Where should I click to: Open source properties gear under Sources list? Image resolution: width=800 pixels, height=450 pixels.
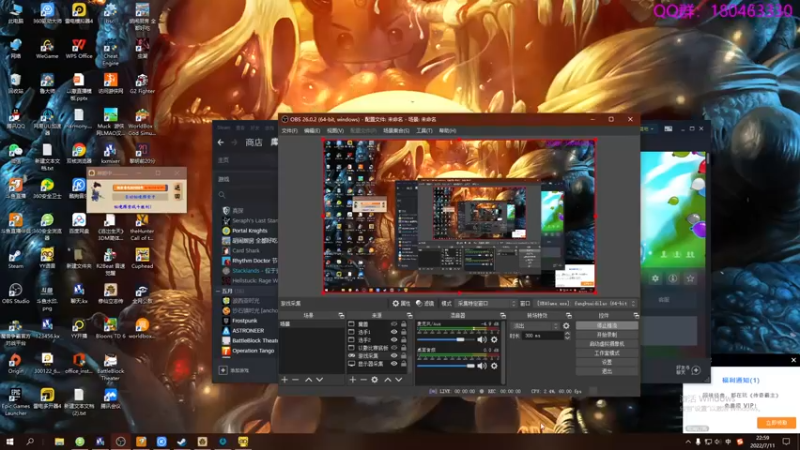click(374, 380)
